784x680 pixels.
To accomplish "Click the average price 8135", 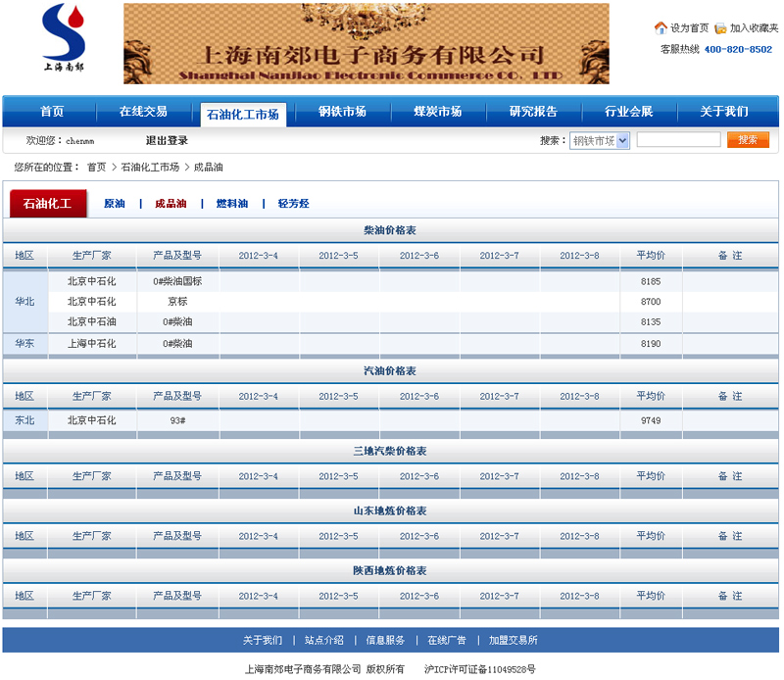I will [x=651, y=322].
